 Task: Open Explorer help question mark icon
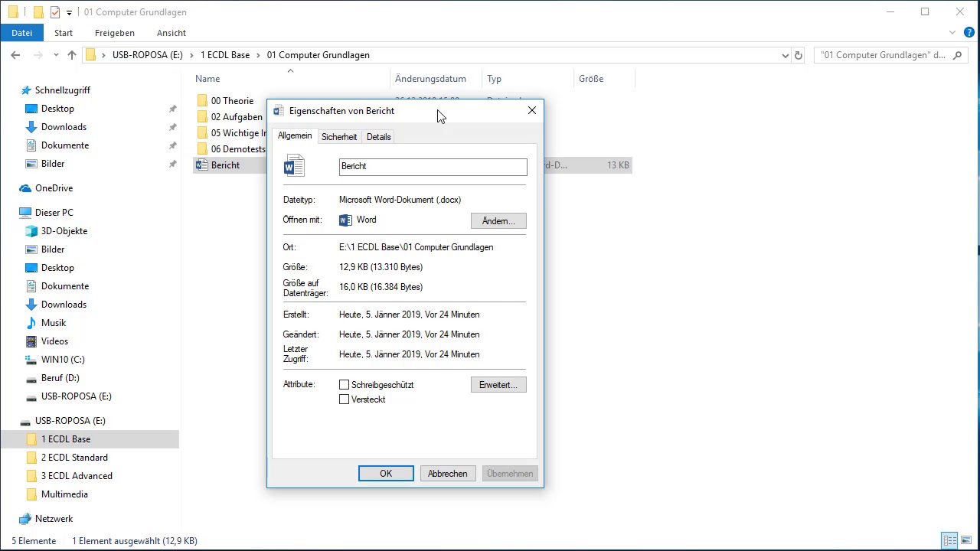pos(969,33)
